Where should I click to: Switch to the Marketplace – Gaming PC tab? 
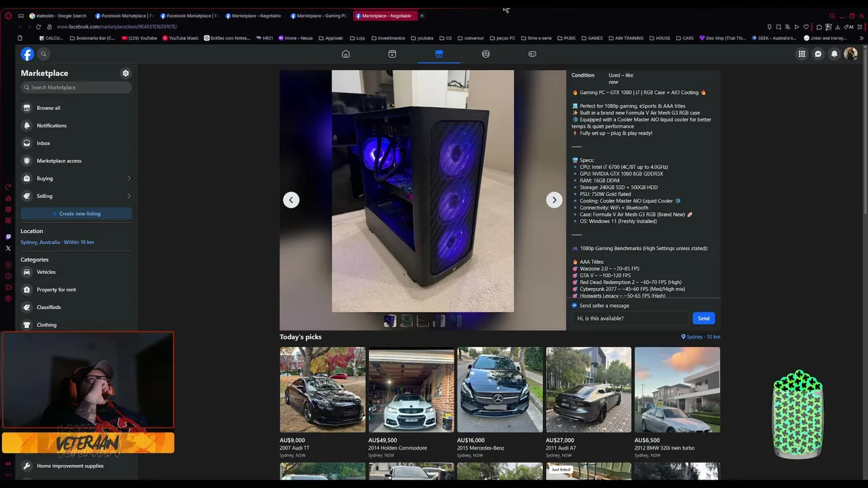pos(318,16)
